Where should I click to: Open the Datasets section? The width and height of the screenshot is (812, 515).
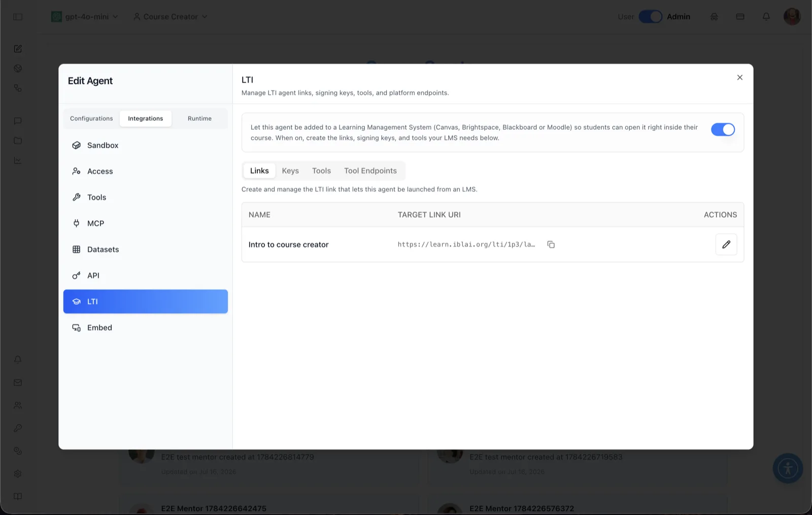click(x=146, y=250)
